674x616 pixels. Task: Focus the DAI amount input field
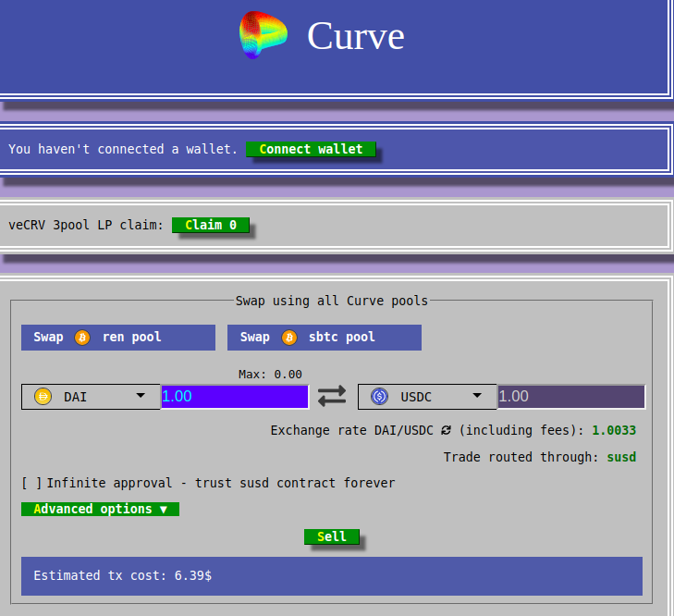[x=235, y=396]
